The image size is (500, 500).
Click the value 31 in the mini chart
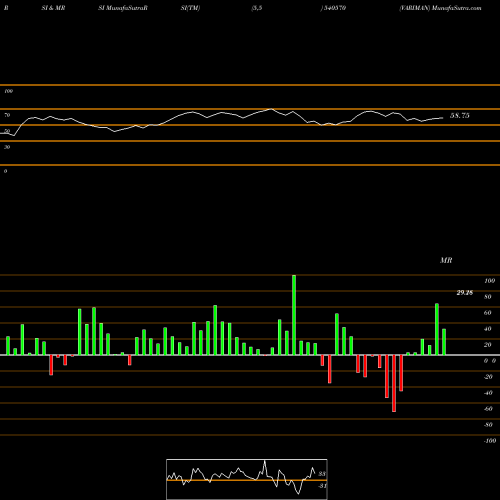tap(322, 486)
